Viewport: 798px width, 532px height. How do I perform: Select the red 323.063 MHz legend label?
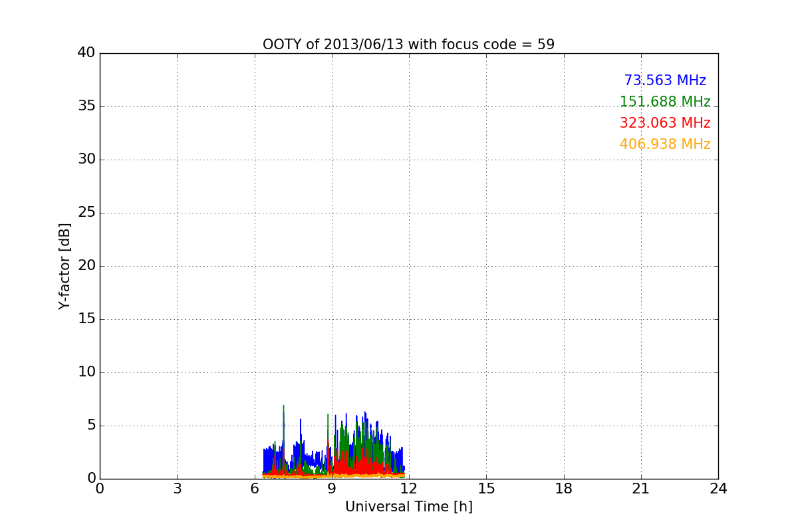pyautogui.click(x=665, y=123)
